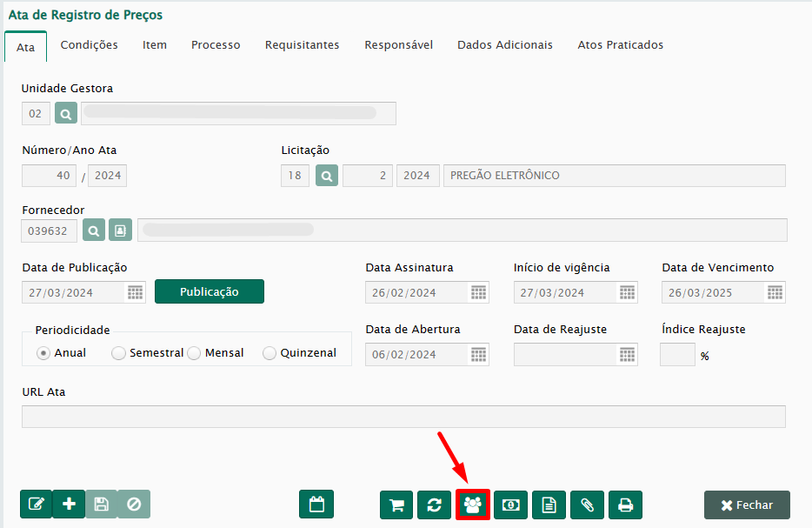Image resolution: width=812 pixels, height=528 pixels.
Task: Open the Data de Publicação calendar picker
Action: [x=135, y=292]
